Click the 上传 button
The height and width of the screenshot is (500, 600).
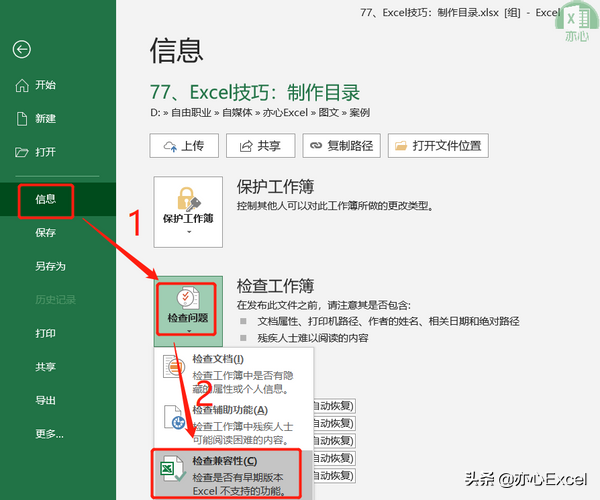(184, 145)
